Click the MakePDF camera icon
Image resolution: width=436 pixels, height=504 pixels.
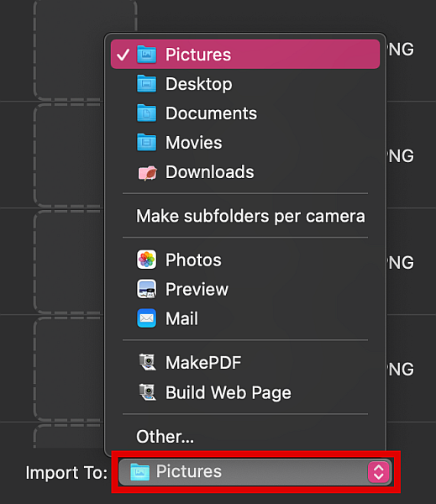point(147,362)
